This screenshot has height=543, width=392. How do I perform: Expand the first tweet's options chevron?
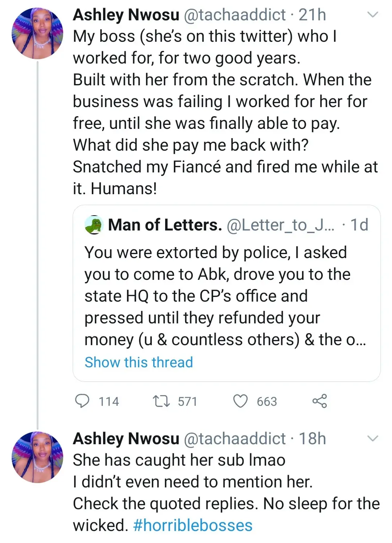tap(373, 15)
